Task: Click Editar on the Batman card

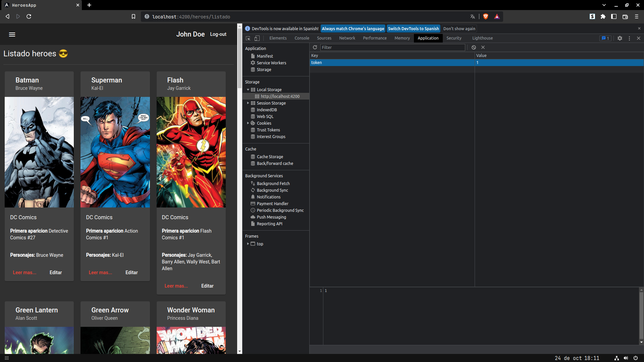Action: tap(56, 273)
